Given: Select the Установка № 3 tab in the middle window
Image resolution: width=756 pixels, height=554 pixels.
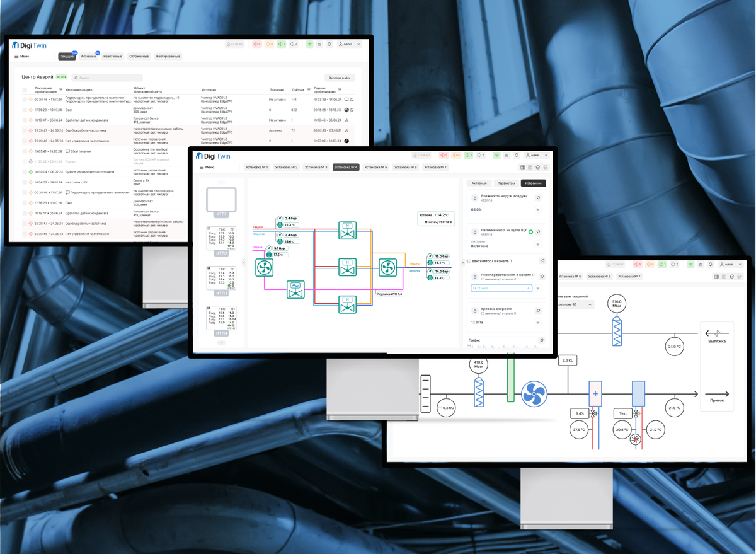Looking at the screenshot, I should pyautogui.click(x=316, y=168).
